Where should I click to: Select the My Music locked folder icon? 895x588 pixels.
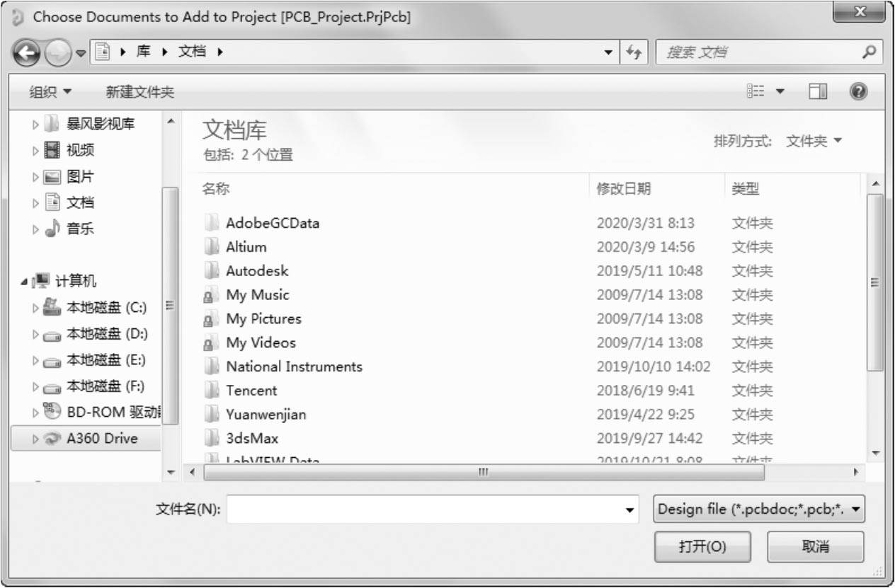pyautogui.click(x=212, y=295)
